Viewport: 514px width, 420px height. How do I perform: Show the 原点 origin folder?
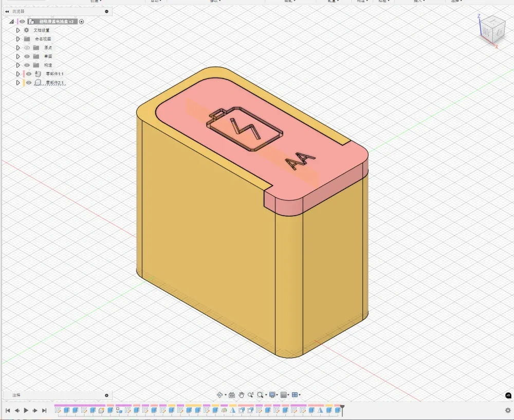[x=27, y=48]
